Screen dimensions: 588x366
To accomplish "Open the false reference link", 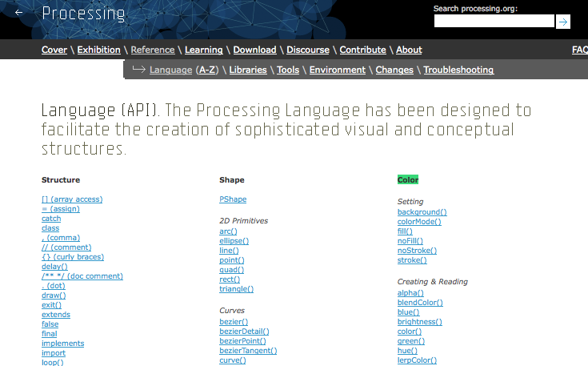I will 50,324.
